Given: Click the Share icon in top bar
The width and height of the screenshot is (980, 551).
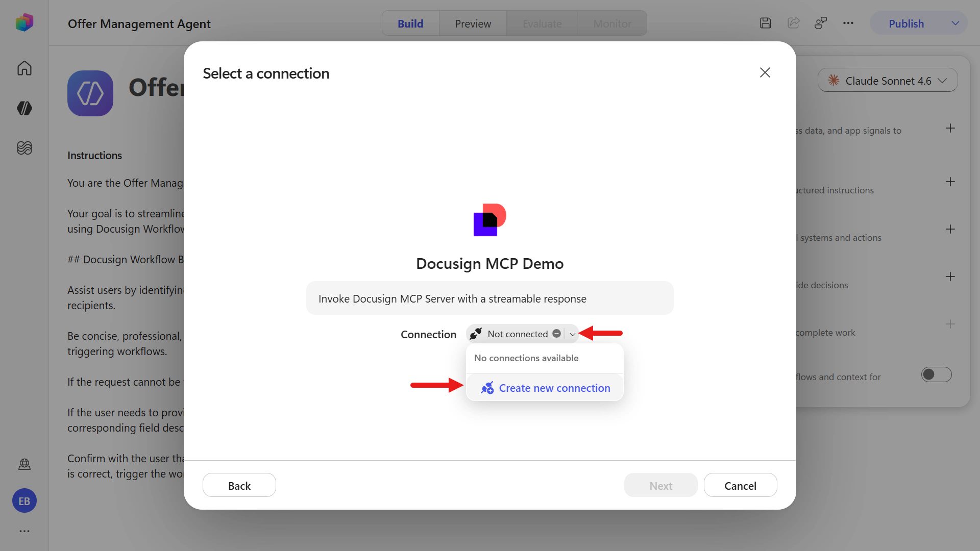Looking at the screenshot, I should pyautogui.click(x=793, y=23).
